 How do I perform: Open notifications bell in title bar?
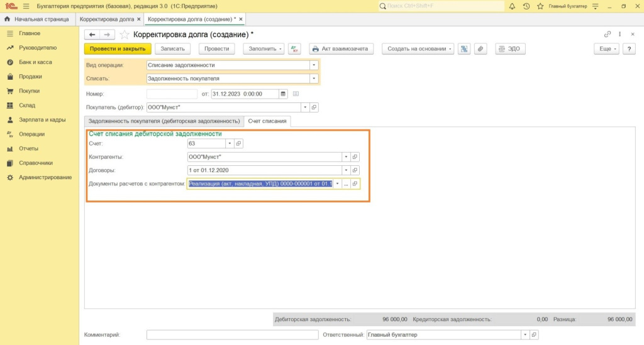(513, 6)
